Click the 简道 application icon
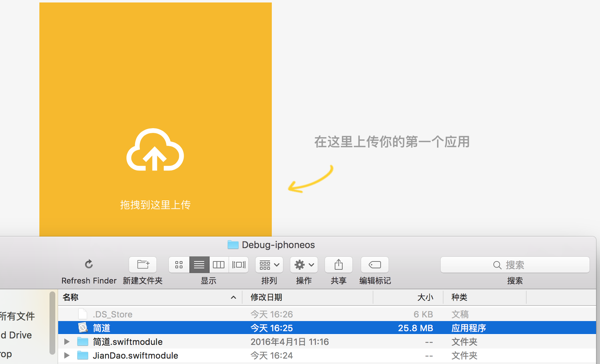The height and width of the screenshot is (364, 600). coord(83,328)
